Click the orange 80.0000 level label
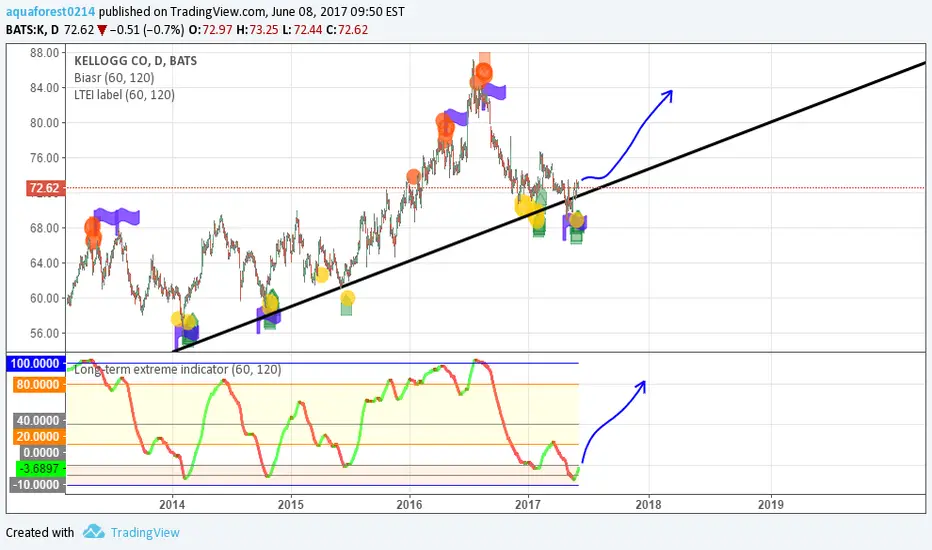The width and height of the screenshot is (932, 550). point(38,384)
